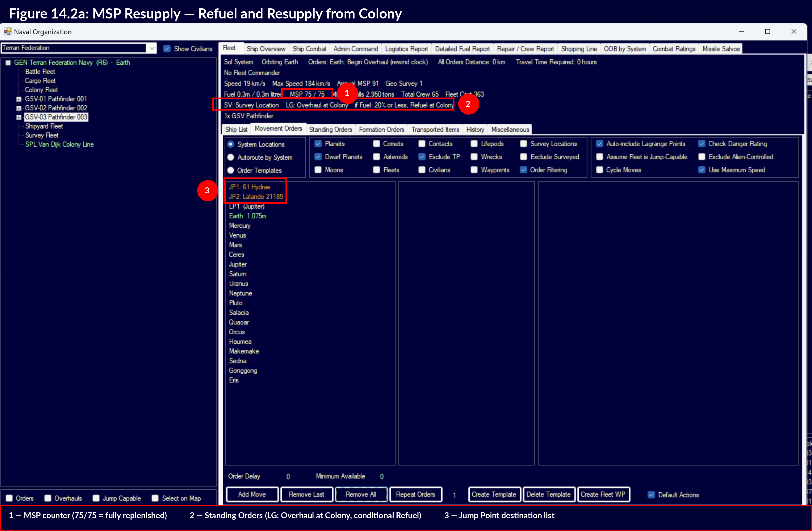Open the Terran Federation race dropdown

(152, 48)
